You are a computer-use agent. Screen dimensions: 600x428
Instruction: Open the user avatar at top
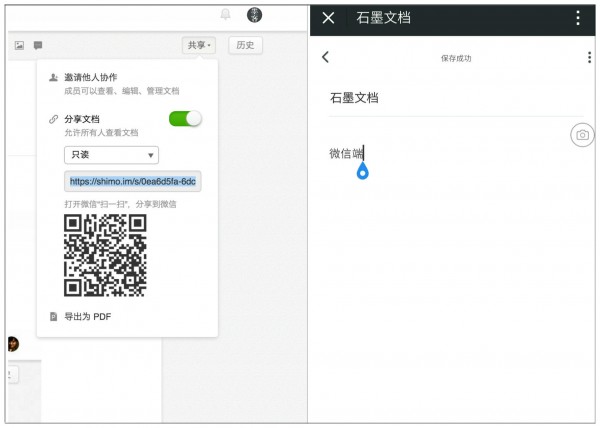pyautogui.click(x=255, y=14)
